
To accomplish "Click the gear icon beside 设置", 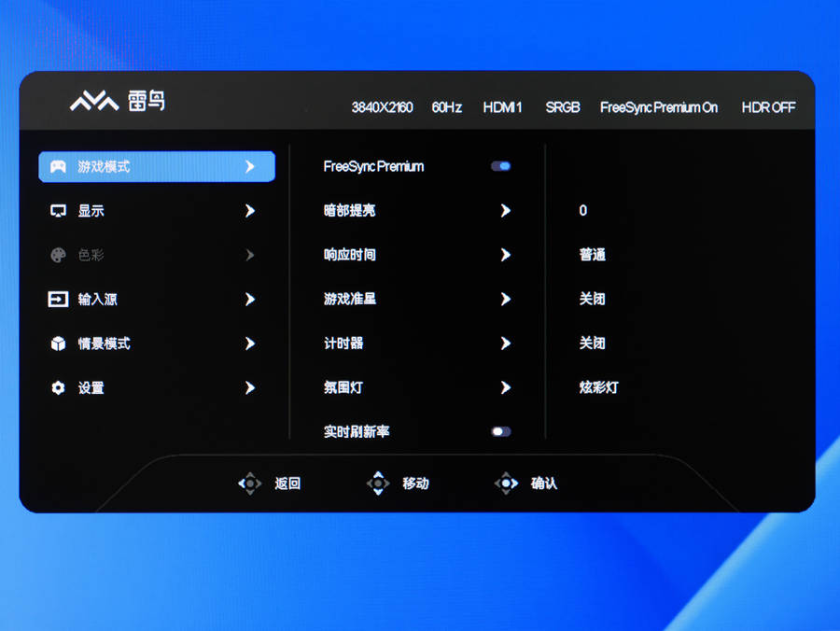I will pyautogui.click(x=58, y=387).
